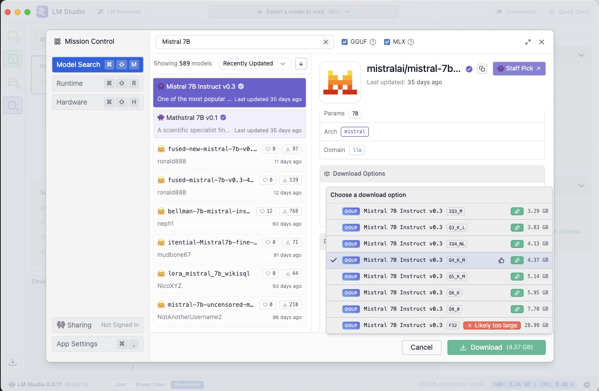Toggle the sort direction arrow button

point(301,64)
